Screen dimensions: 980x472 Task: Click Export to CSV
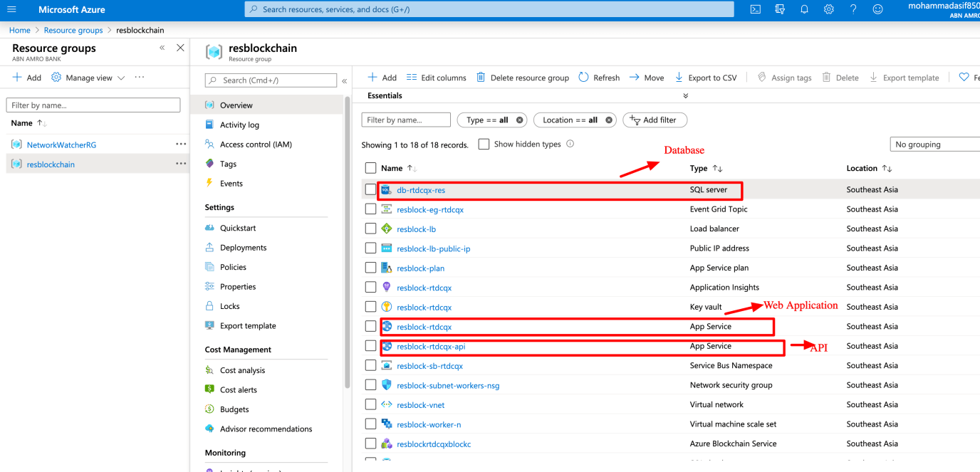(705, 77)
